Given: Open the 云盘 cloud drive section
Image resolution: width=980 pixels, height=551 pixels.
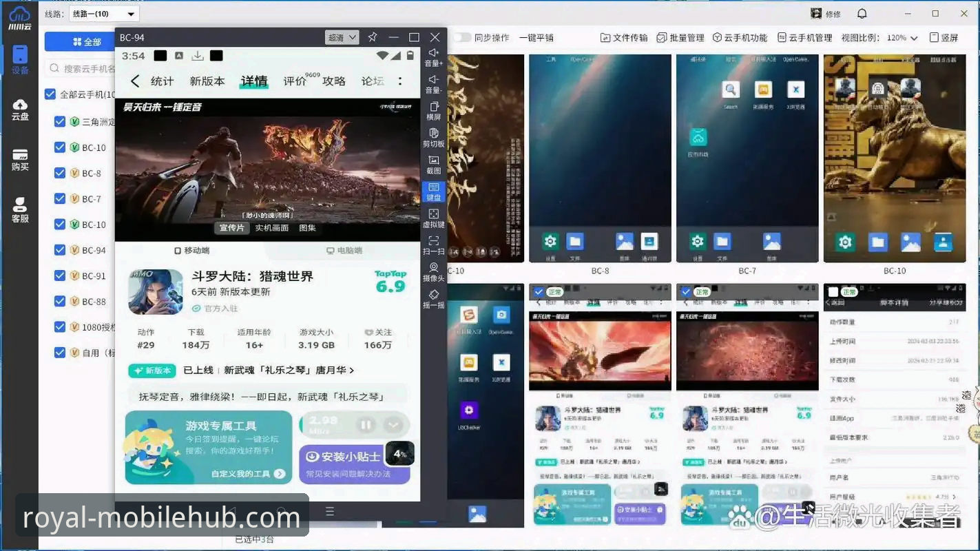Looking at the screenshot, I should click(20, 109).
